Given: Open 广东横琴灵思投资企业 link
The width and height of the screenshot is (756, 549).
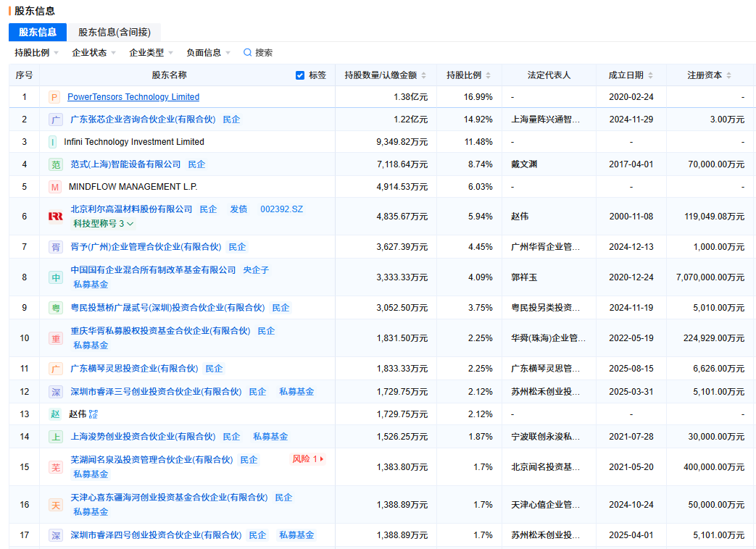Looking at the screenshot, I should (x=134, y=369).
